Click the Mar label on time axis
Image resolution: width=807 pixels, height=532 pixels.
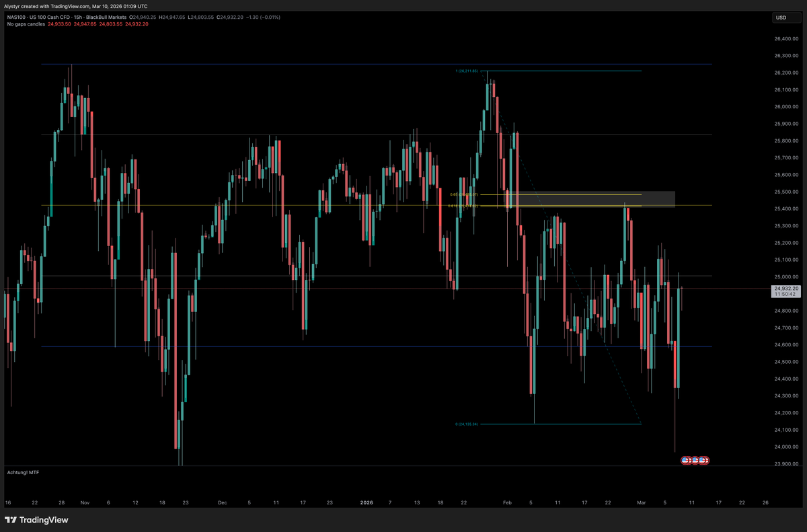click(641, 502)
